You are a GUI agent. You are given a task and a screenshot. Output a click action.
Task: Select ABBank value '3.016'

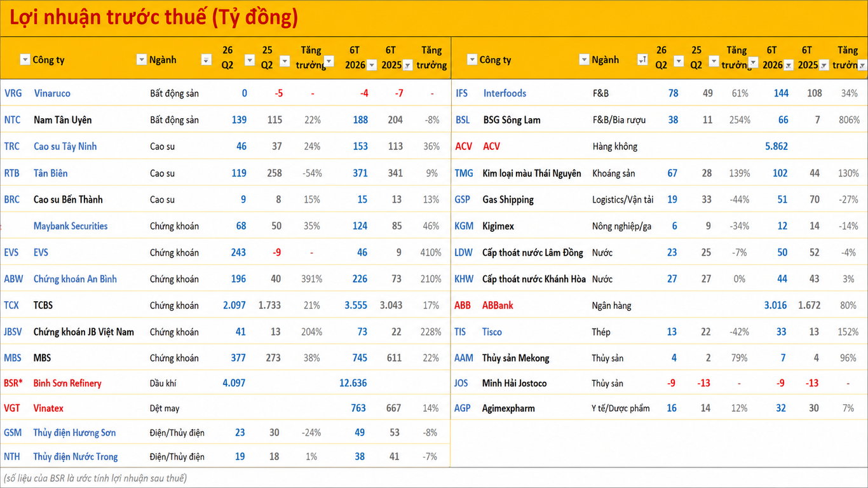coord(775,306)
